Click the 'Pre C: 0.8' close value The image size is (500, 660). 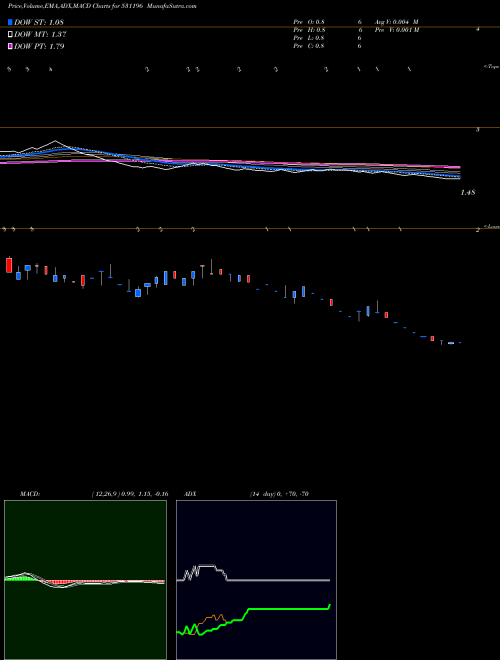pos(309,46)
